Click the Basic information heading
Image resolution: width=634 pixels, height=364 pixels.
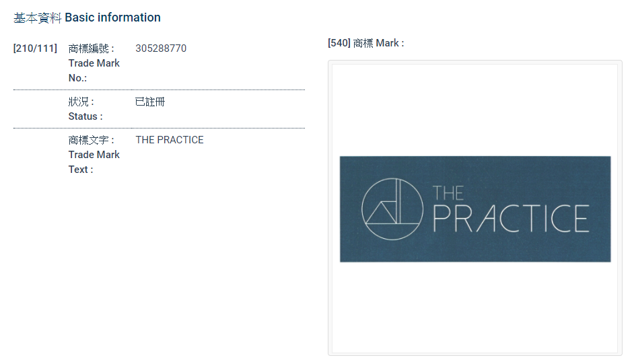tap(112, 17)
